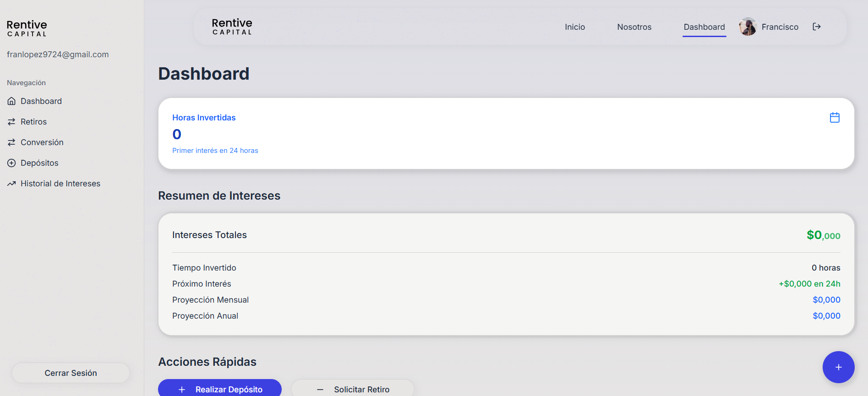The image size is (868, 396).
Task: Click the Tiempo Invertido label
Action: coord(204,268)
